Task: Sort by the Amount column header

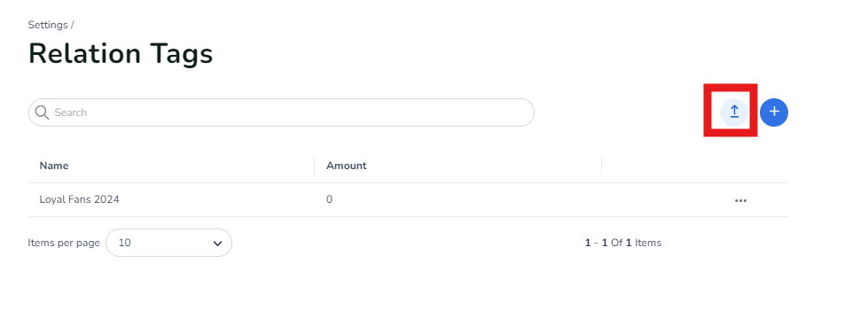Action: [x=347, y=166]
